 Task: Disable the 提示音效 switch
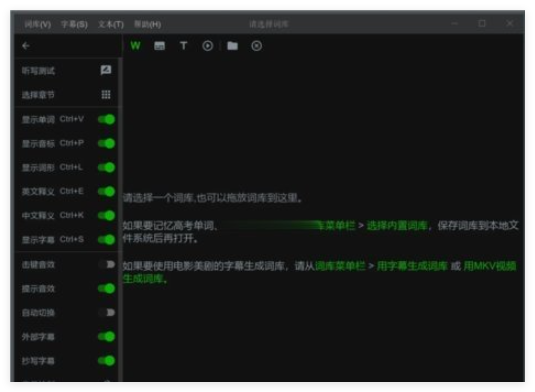click(106, 289)
